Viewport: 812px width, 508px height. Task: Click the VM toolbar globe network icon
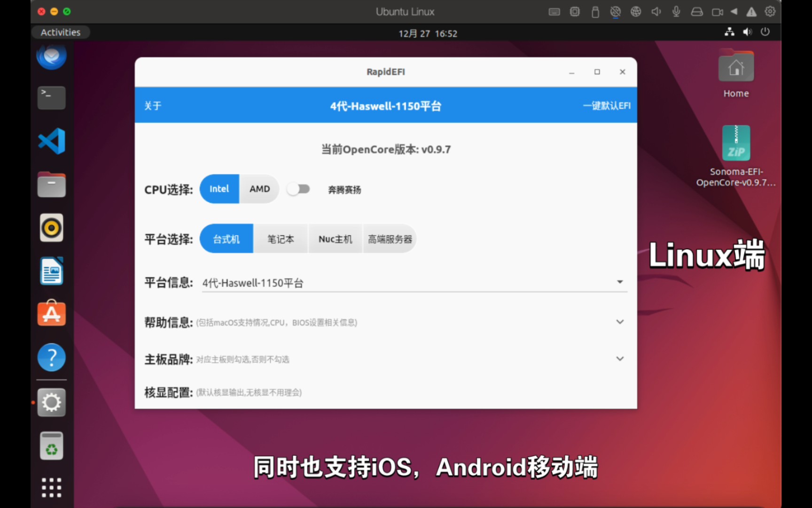[636, 12]
